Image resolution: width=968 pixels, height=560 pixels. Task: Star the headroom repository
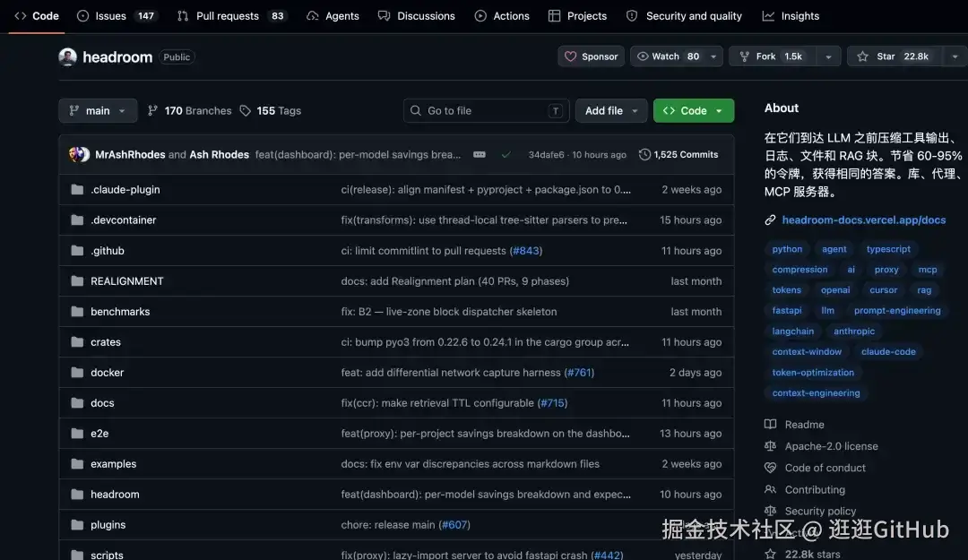coord(895,56)
